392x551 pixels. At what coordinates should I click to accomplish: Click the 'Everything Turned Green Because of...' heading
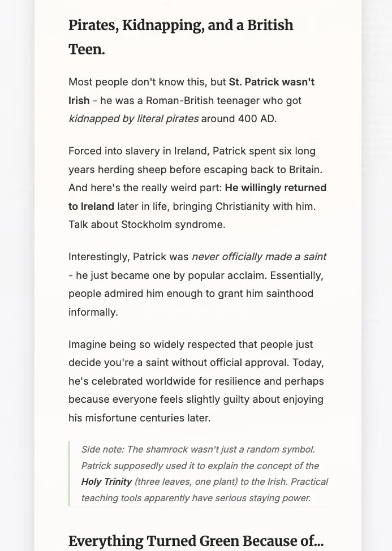(196, 541)
